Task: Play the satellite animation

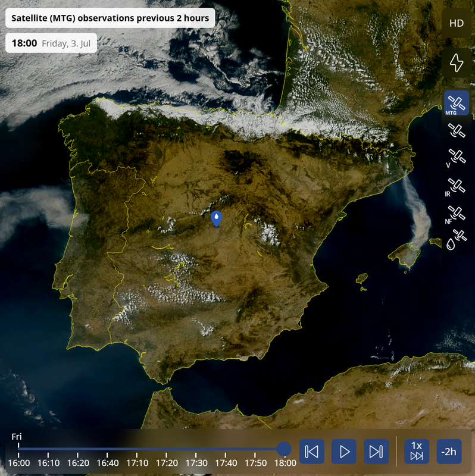Action: click(x=344, y=452)
